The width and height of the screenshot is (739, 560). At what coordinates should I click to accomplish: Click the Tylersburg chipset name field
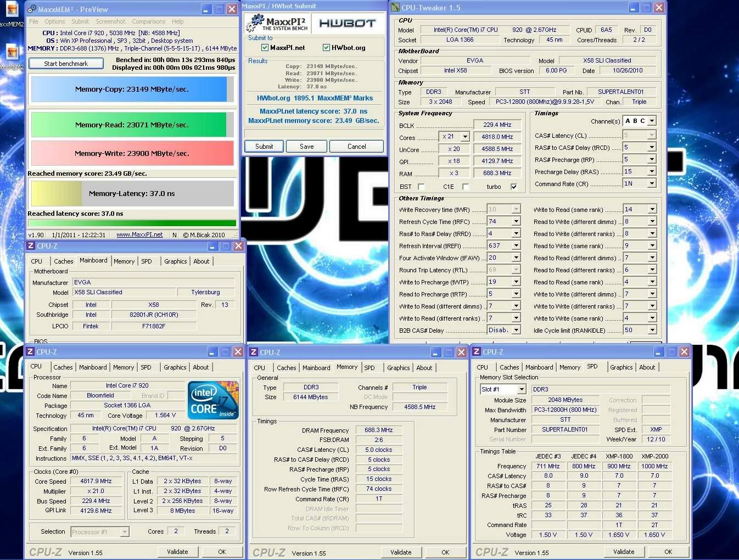click(x=205, y=292)
